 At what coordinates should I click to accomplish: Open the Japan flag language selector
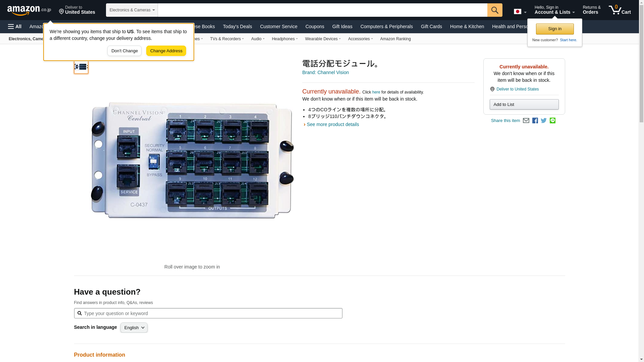pyautogui.click(x=520, y=12)
